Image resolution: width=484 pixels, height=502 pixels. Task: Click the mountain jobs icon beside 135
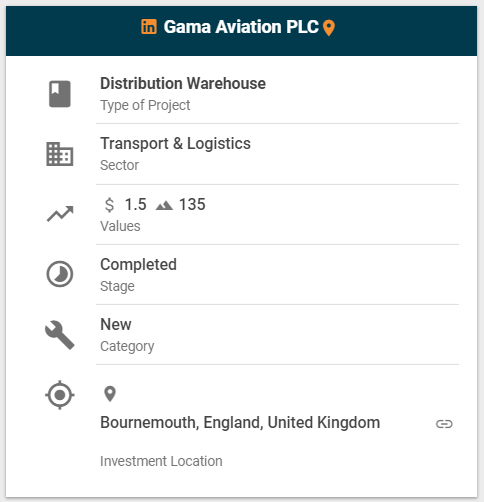tap(164, 206)
